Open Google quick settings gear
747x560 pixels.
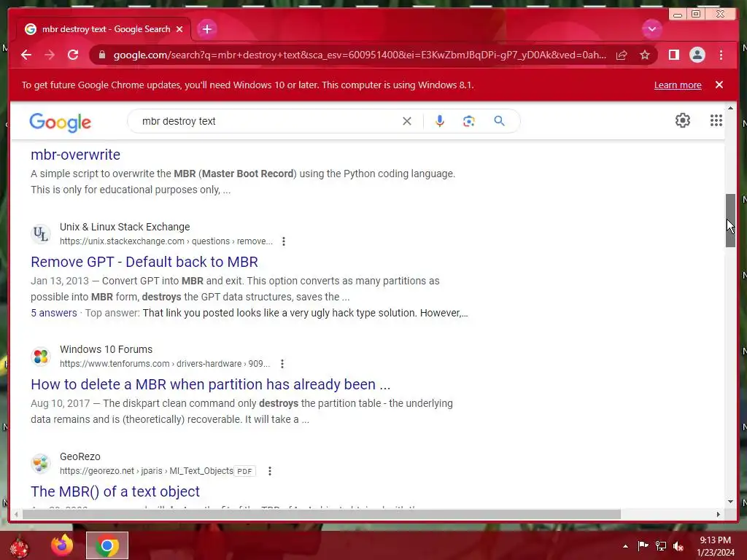683,120
